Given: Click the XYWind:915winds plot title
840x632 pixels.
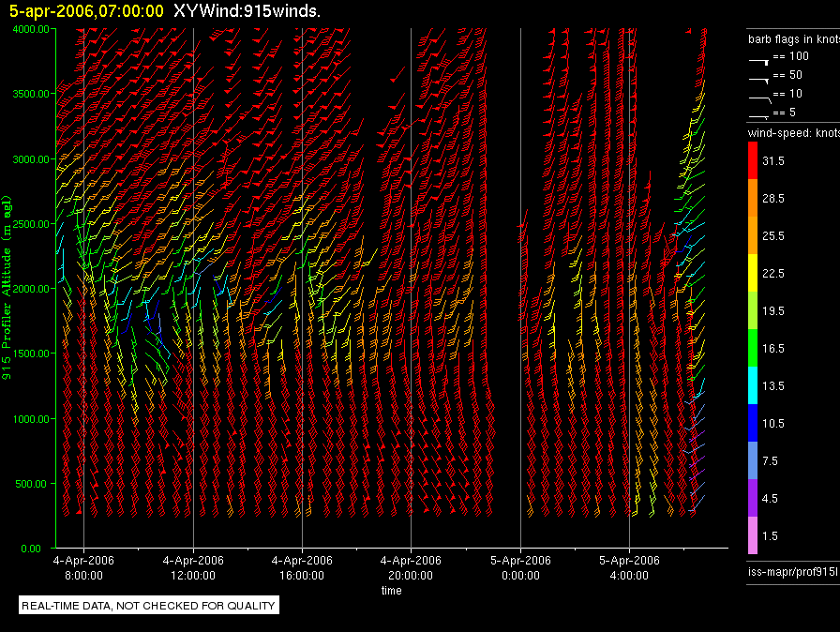Looking at the screenshot, I should pyautogui.click(x=247, y=11).
